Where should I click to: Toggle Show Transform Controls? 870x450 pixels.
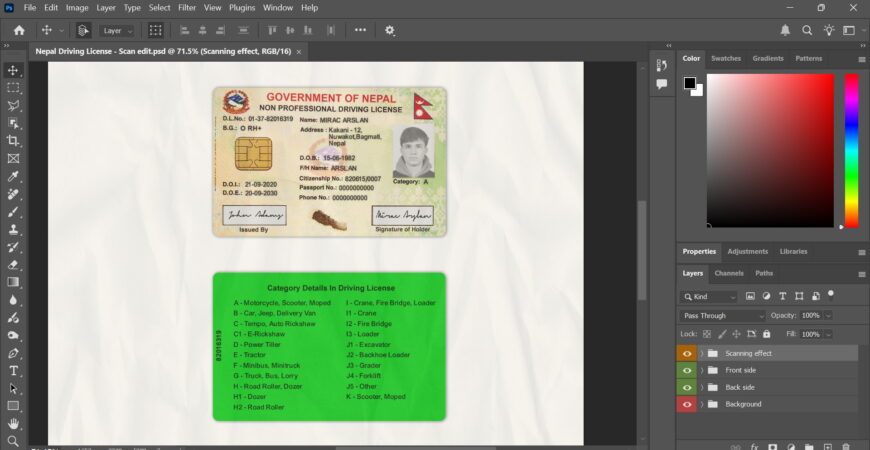pos(155,31)
